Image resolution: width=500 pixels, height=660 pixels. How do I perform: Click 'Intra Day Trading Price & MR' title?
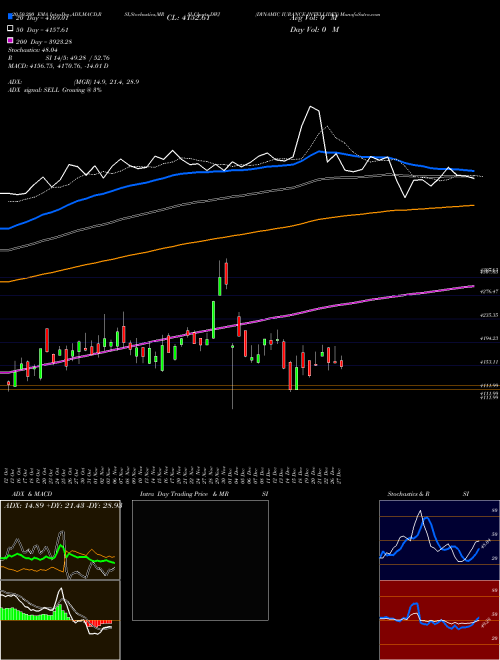(184, 494)
